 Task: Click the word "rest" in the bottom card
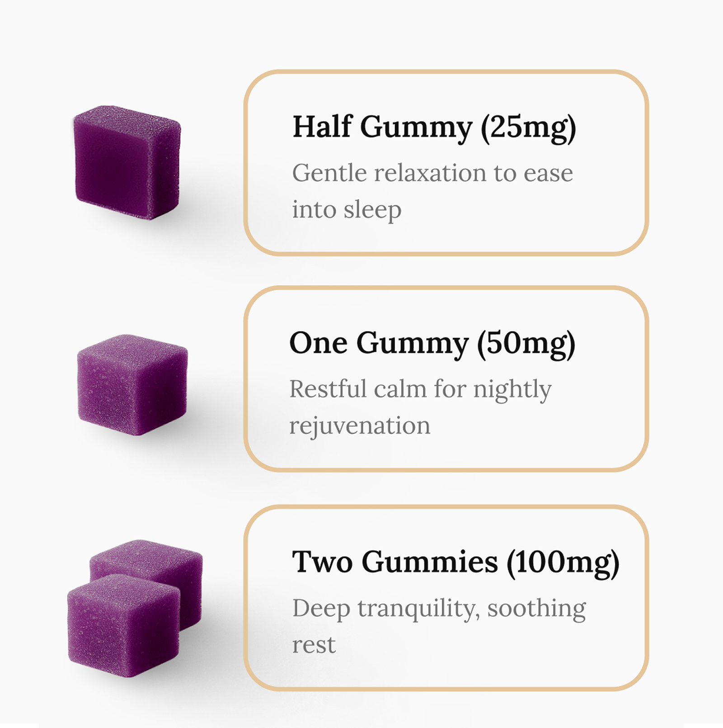314,645
